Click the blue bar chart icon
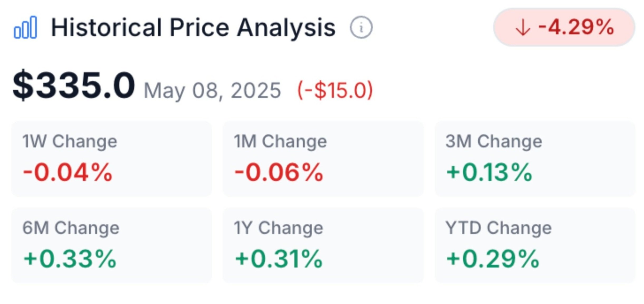This screenshot has height=304, width=644. click(25, 27)
